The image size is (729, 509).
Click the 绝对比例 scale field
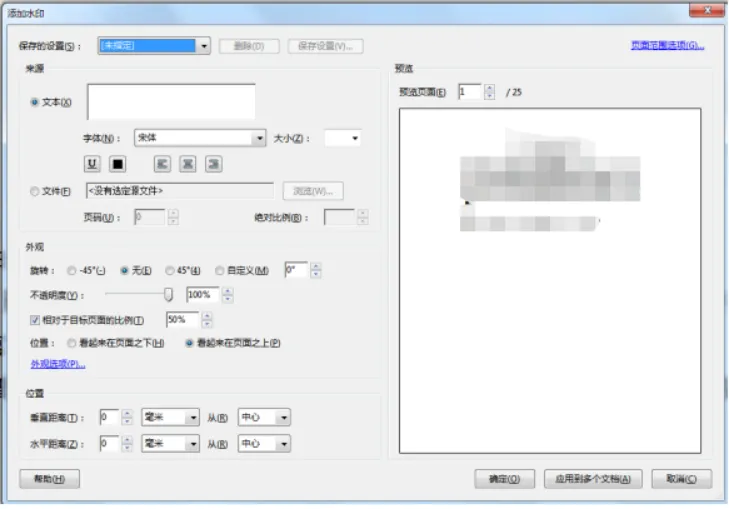click(x=339, y=217)
